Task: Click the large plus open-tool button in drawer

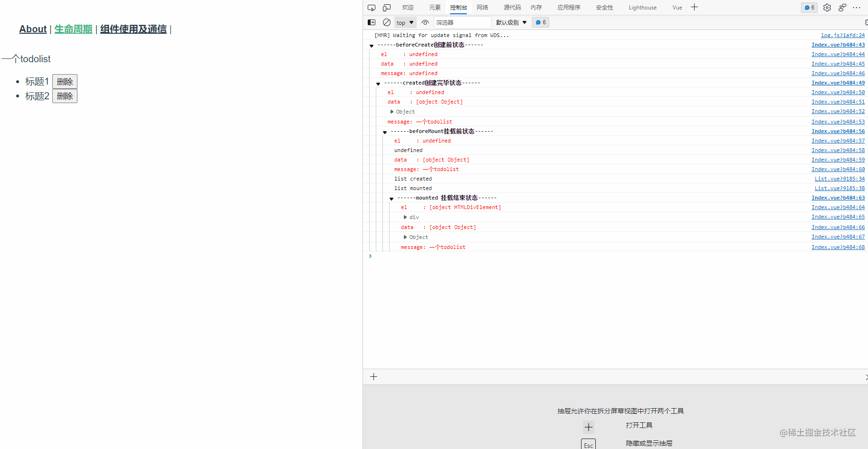Action: 589,427
